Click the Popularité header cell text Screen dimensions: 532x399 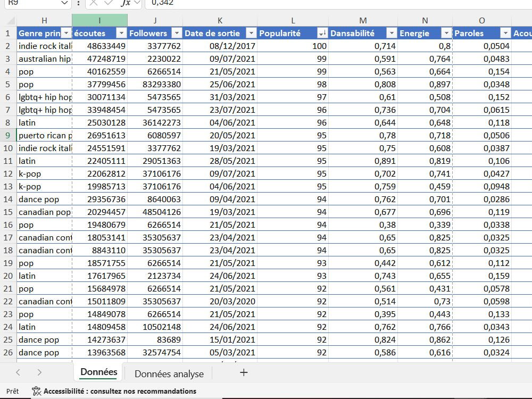click(x=280, y=33)
